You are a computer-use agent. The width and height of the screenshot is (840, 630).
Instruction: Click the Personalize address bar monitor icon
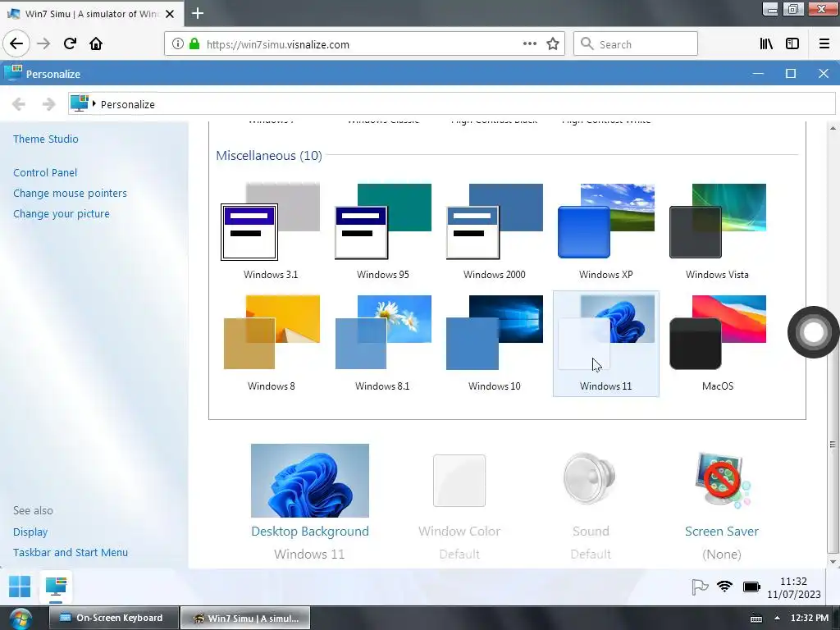pos(80,103)
